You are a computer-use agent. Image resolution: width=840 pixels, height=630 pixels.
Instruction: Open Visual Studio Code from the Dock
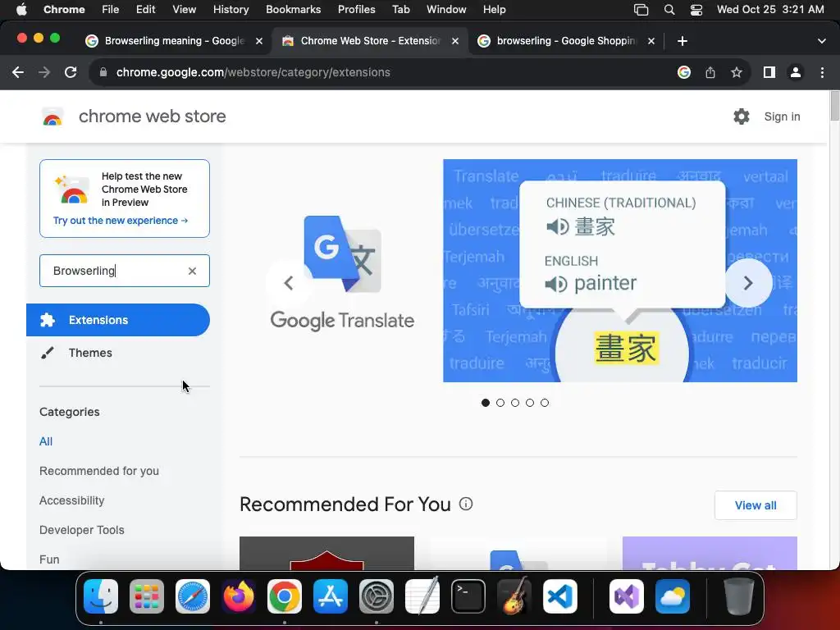click(559, 596)
